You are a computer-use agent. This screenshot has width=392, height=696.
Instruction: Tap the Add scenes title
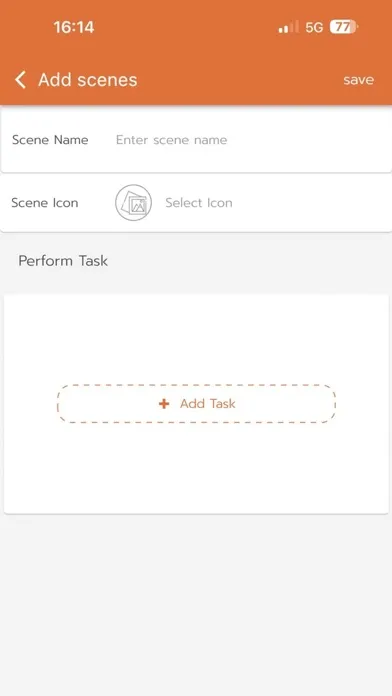88,80
